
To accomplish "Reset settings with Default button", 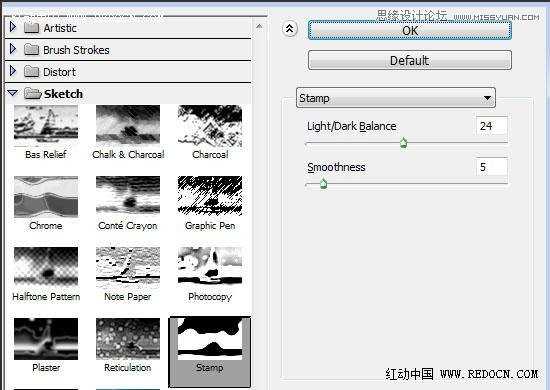I will (410, 60).
